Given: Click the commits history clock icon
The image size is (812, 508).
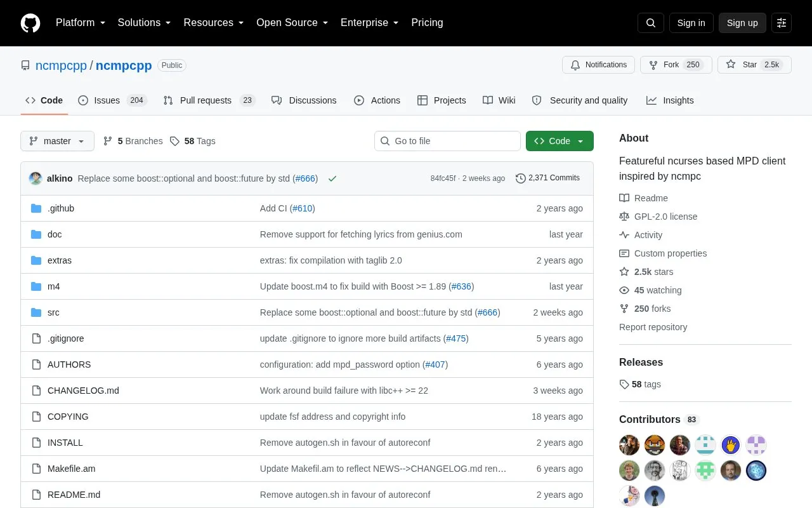Looking at the screenshot, I should tap(521, 178).
